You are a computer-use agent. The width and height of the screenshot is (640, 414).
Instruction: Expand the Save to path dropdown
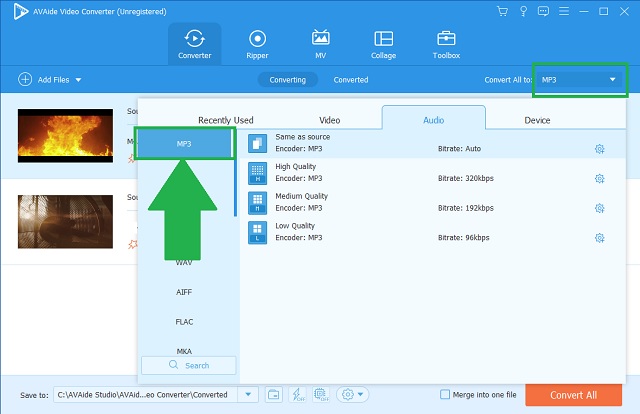tap(248, 394)
